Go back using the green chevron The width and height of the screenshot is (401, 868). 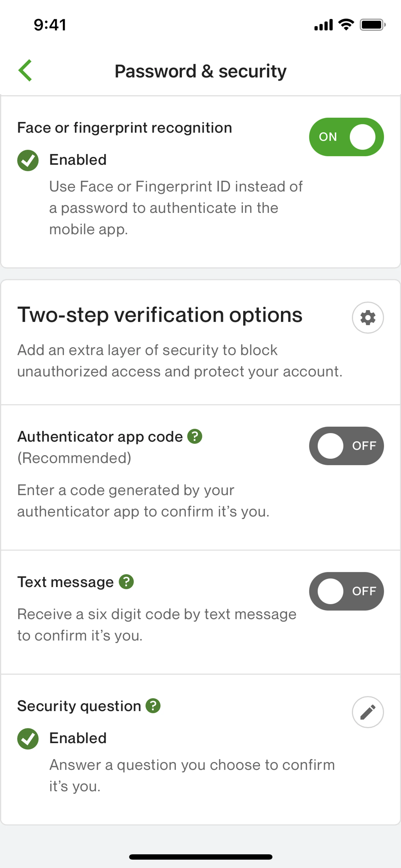point(25,70)
